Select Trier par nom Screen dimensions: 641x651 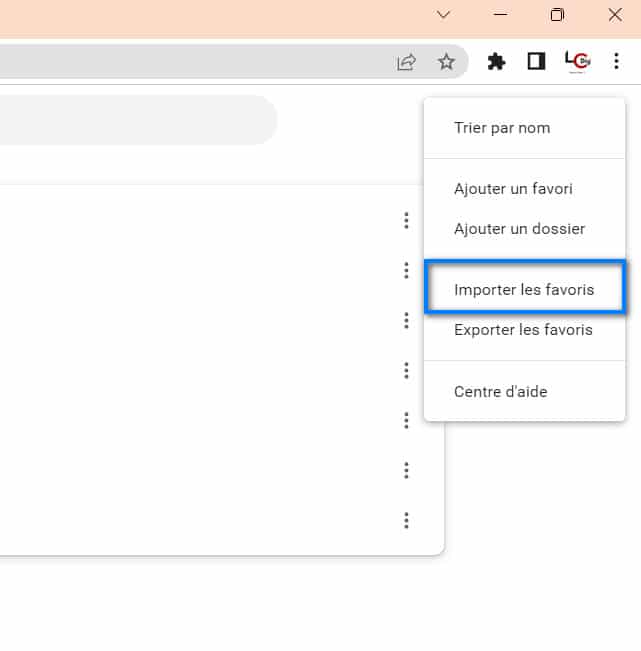click(525, 128)
